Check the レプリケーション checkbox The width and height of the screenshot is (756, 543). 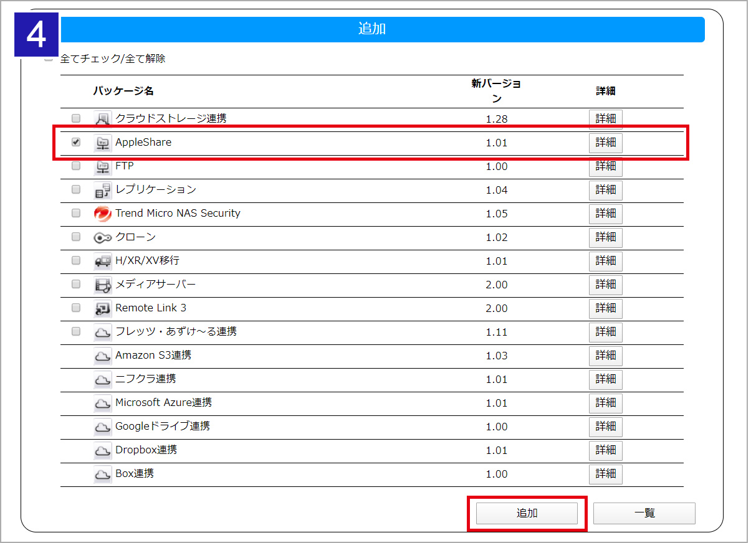coord(76,189)
